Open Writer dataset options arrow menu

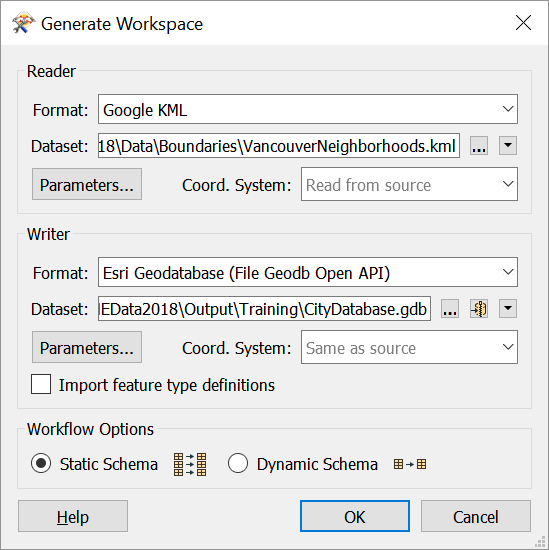point(508,309)
